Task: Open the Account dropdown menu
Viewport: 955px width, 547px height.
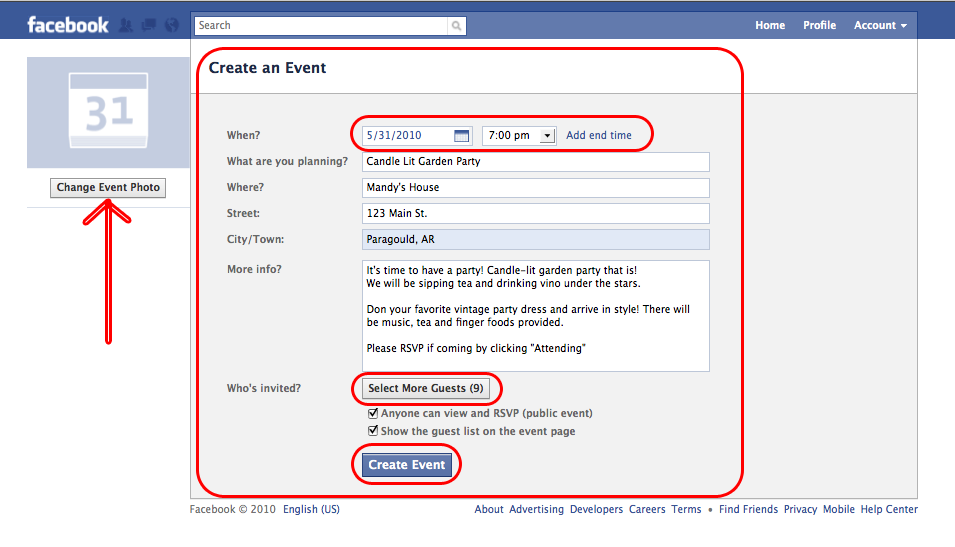Action: (x=880, y=25)
